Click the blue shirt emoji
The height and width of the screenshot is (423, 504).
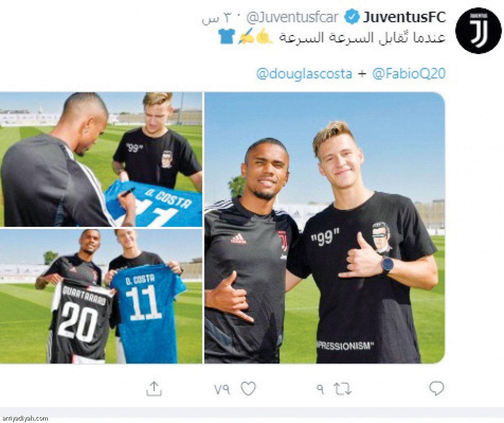226,36
